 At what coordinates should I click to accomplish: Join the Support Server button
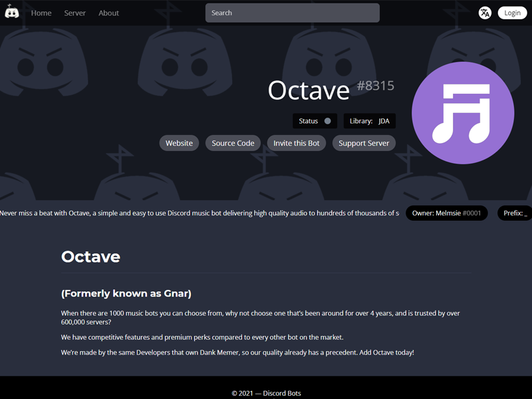coord(364,143)
